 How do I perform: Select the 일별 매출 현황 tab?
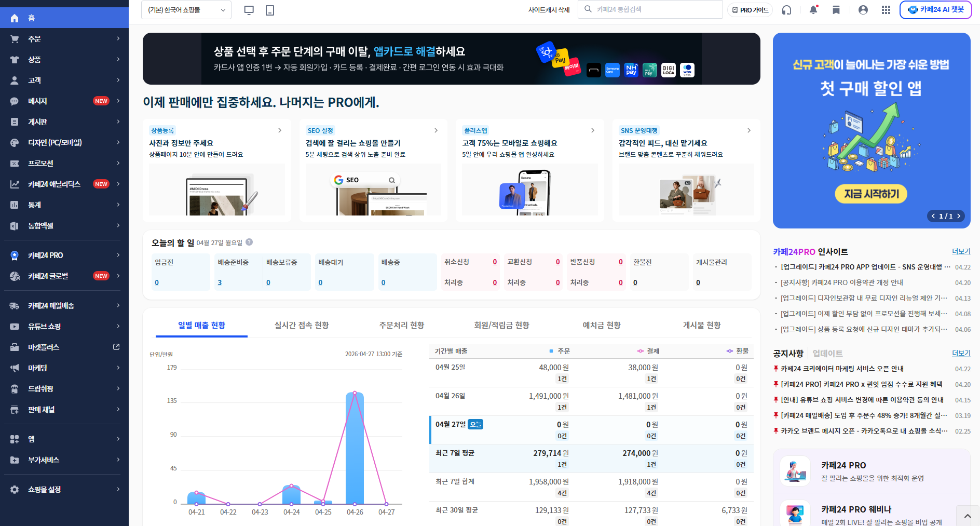coord(201,325)
